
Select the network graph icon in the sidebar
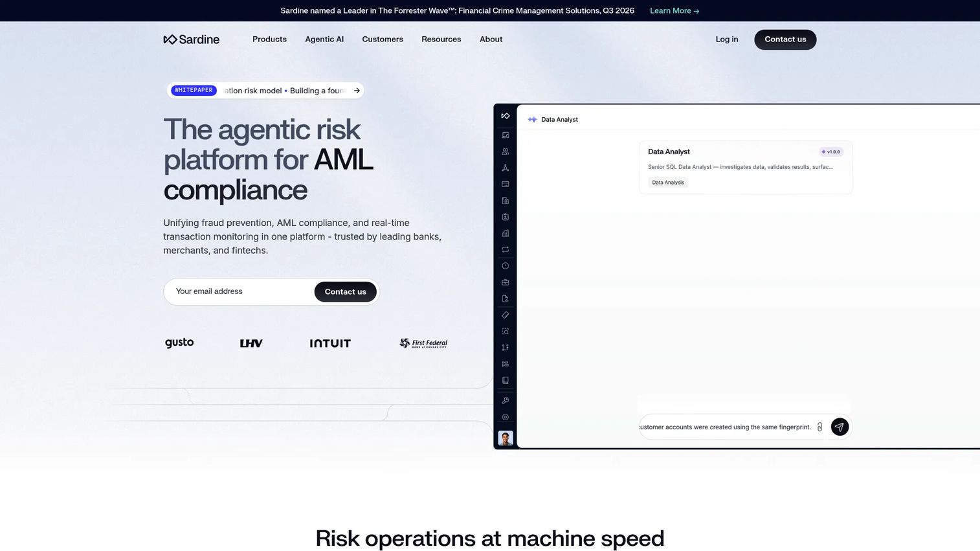pyautogui.click(x=506, y=168)
